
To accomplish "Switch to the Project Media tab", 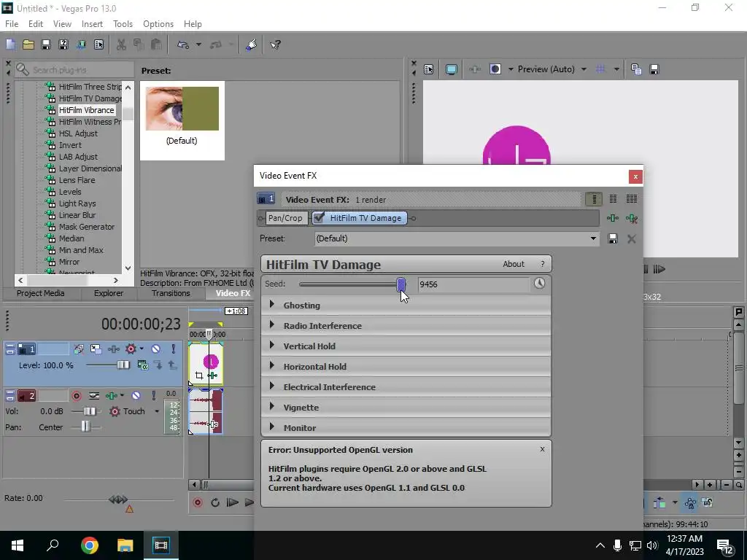I will pos(41,293).
